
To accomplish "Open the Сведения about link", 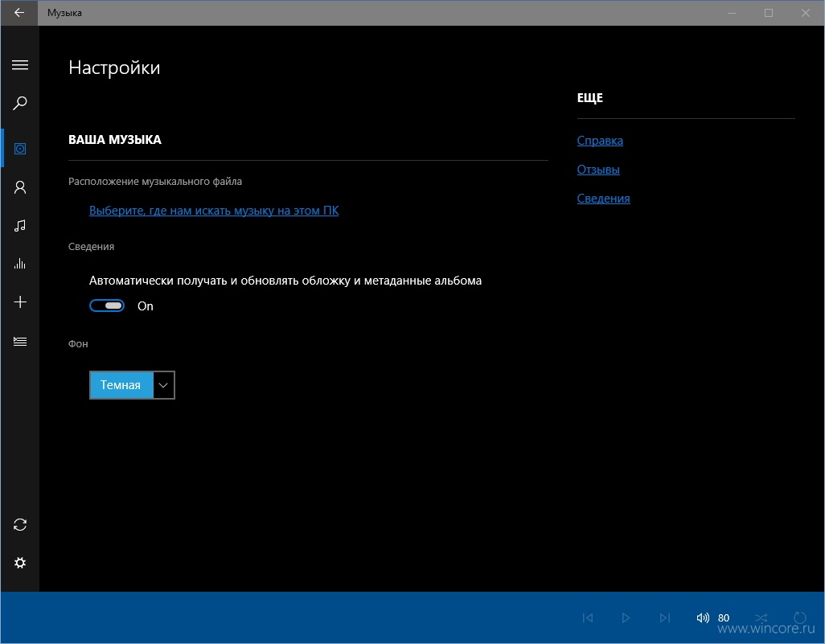I will click(x=604, y=199).
